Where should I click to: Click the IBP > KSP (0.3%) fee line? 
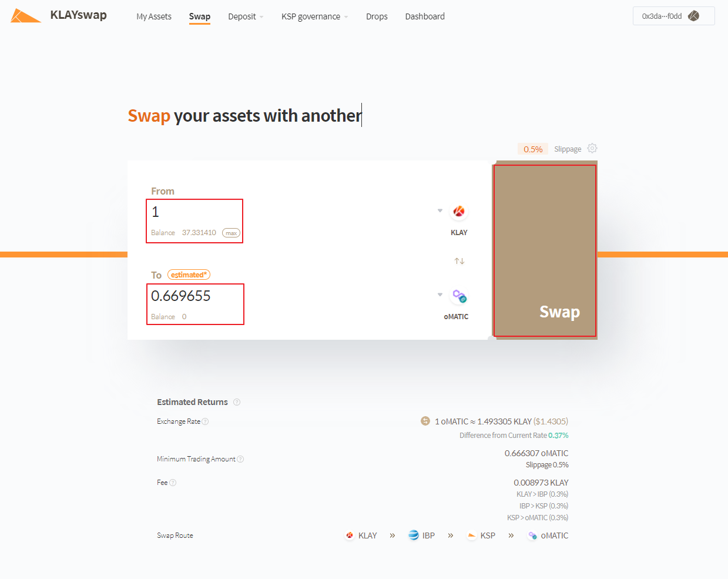(544, 506)
